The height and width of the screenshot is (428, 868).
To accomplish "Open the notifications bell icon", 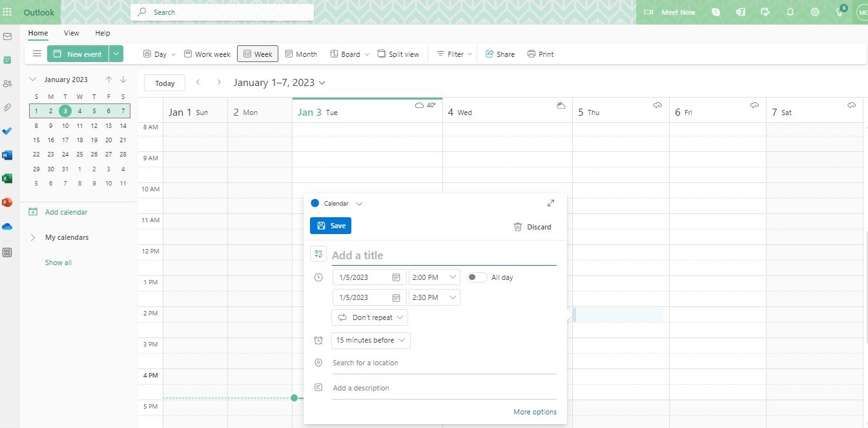I will pos(790,12).
